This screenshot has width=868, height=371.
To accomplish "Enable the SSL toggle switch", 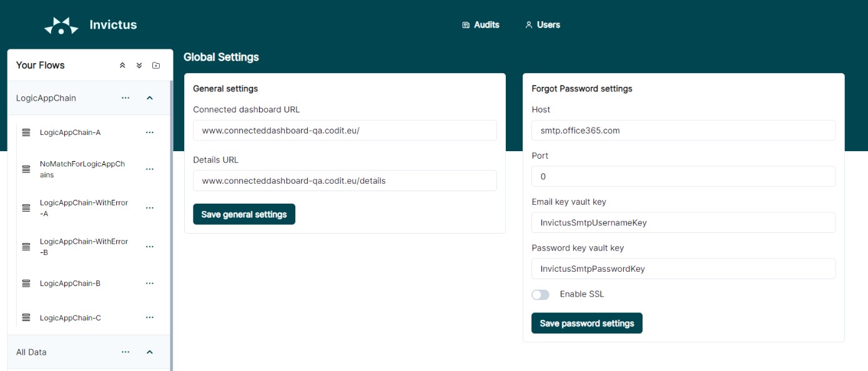I will [541, 294].
